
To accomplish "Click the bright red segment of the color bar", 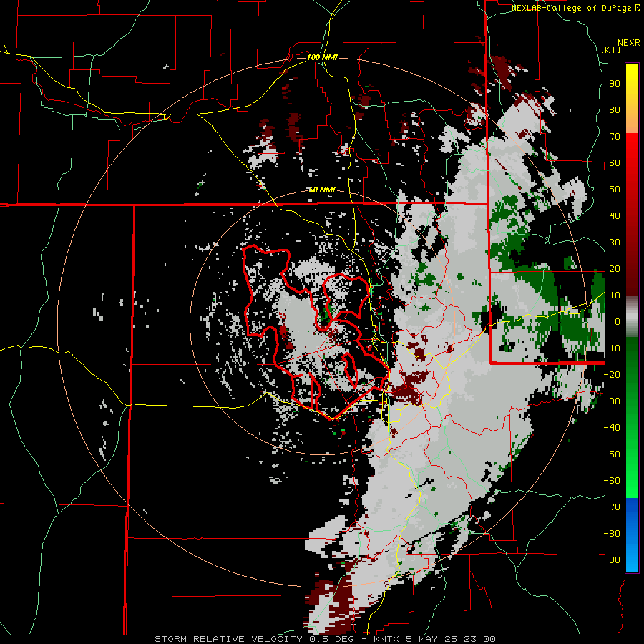I will 632,150.
